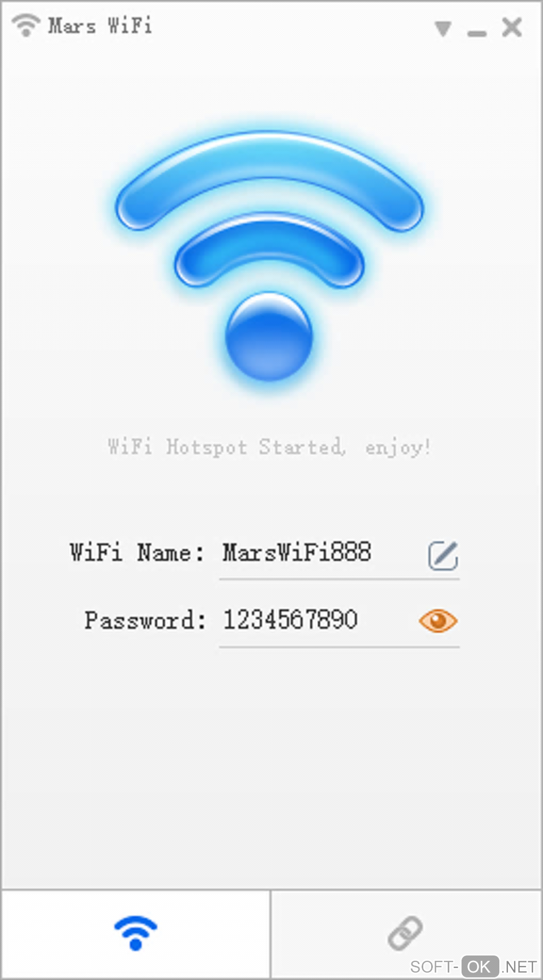Click the OK badge in the watermark
543x980 pixels.
pyautogui.click(x=480, y=967)
